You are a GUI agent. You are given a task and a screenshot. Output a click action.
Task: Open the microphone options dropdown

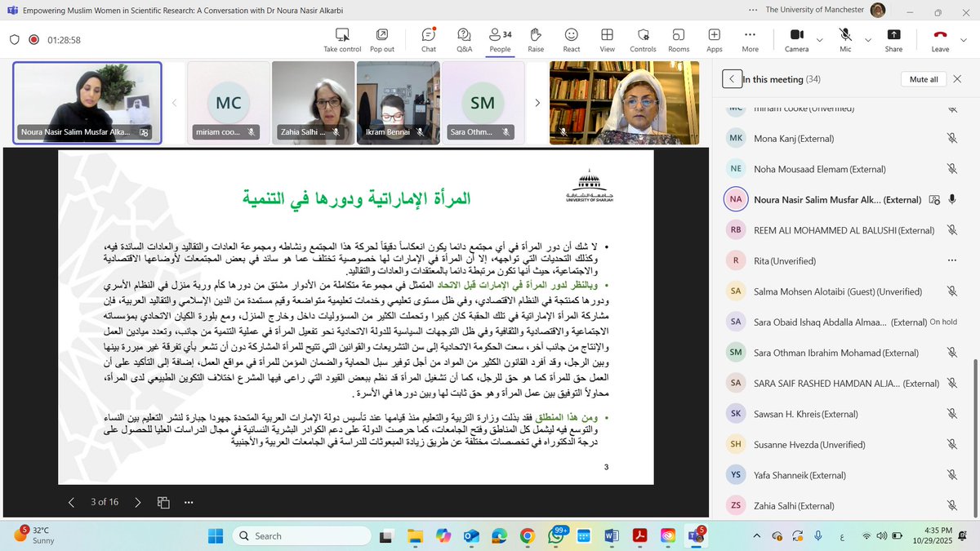[x=867, y=39]
